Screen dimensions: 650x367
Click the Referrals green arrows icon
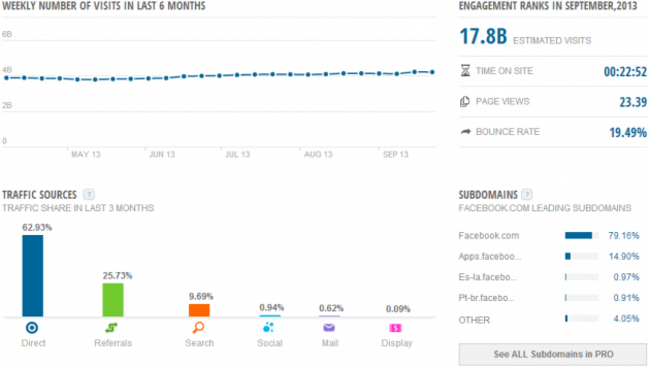coord(112,328)
